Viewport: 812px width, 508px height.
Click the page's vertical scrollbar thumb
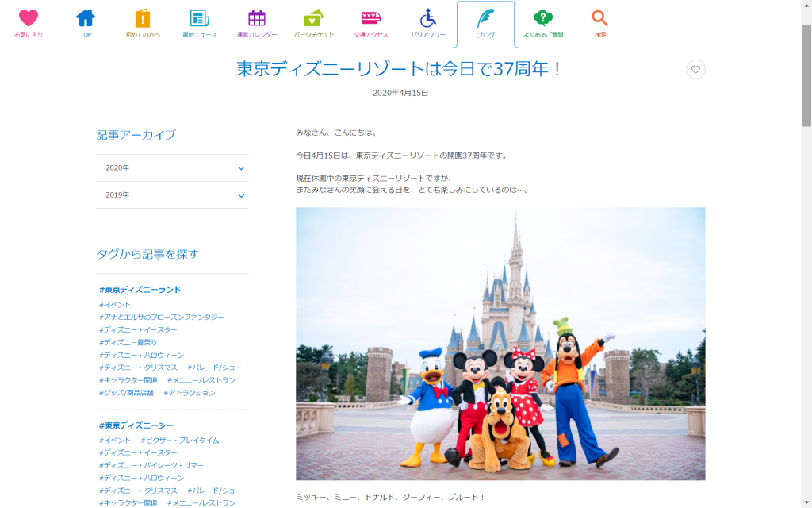tap(806, 75)
